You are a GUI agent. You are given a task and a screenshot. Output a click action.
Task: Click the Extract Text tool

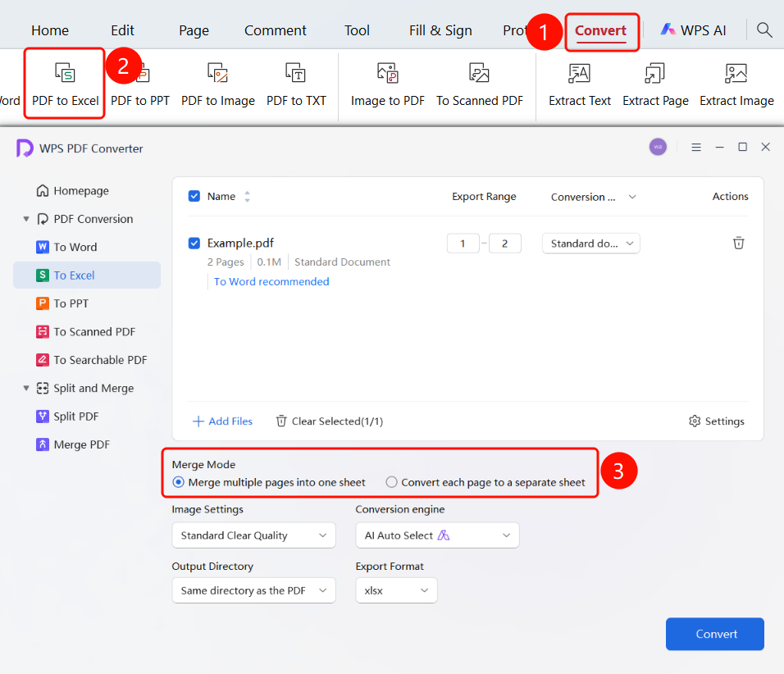(580, 84)
